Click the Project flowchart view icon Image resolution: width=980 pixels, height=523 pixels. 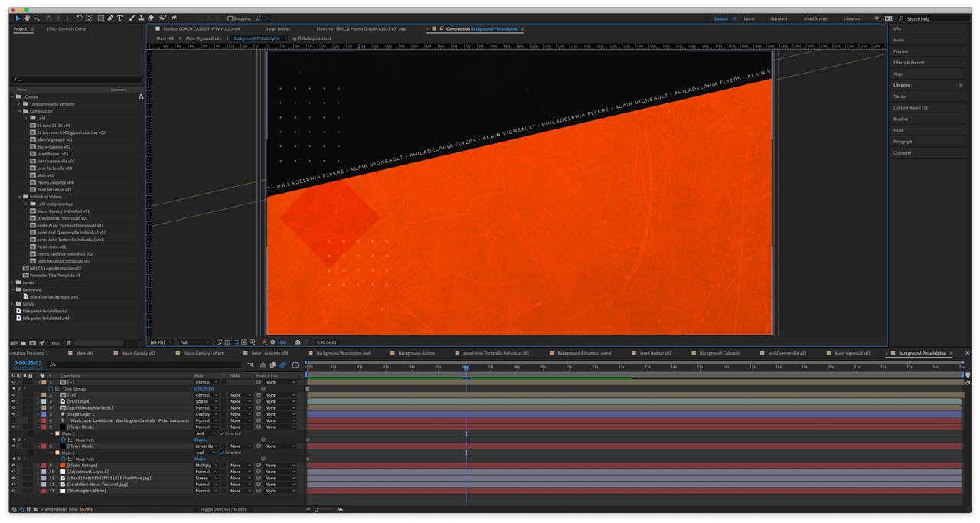pyautogui.click(x=141, y=96)
